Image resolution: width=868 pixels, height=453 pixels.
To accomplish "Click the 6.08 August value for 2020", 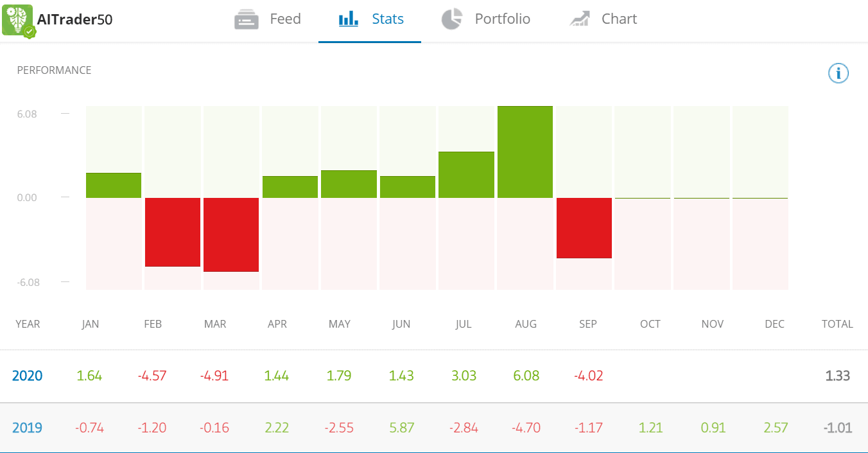I will coord(526,376).
